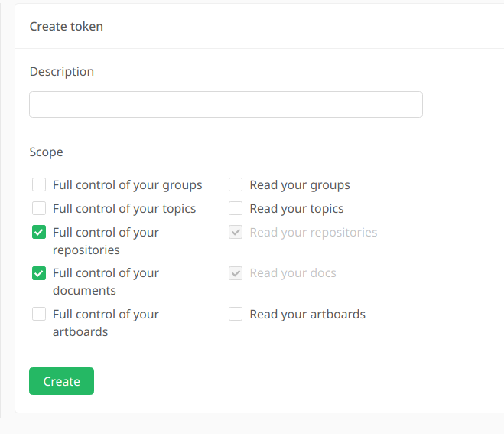The image size is (504, 434).
Task: Tick the Read your topics checkbox
Action: [236, 208]
